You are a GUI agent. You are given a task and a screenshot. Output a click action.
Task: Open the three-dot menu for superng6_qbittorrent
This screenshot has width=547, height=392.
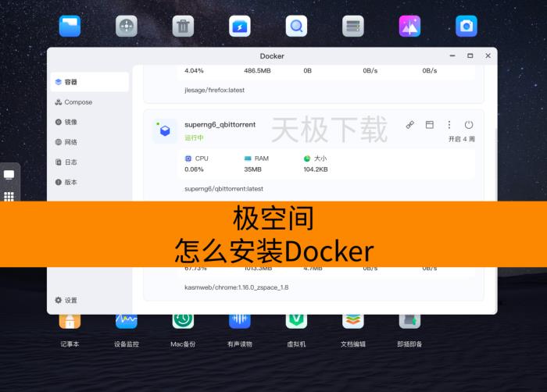click(x=449, y=125)
